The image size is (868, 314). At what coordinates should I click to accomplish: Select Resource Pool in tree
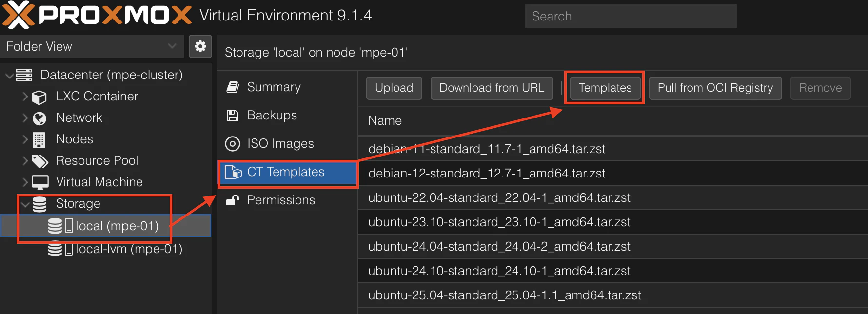[x=97, y=161]
